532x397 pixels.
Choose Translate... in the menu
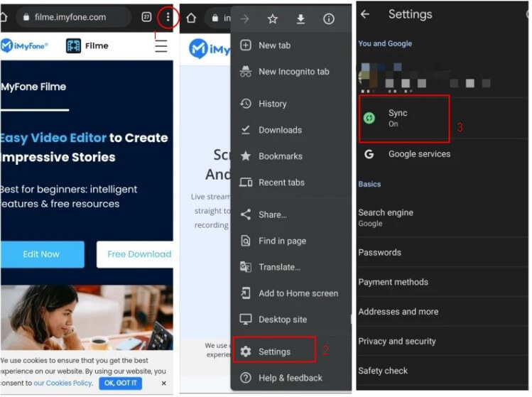point(291,267)
